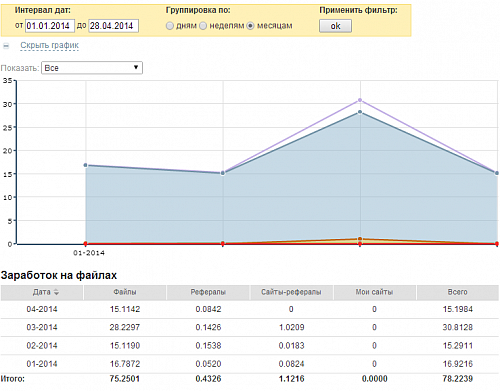
Task: Click the value 0.0824 in Сайты-рефералы column
Action: [292, 364]
